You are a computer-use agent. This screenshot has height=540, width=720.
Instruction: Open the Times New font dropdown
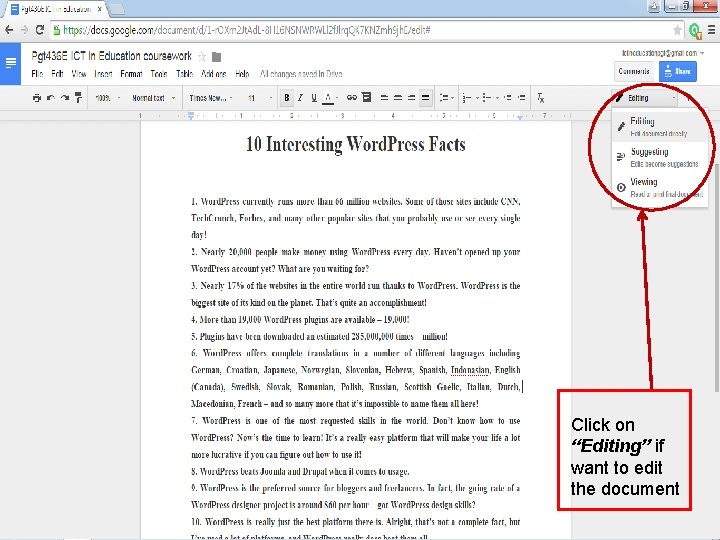pos(211,98)
